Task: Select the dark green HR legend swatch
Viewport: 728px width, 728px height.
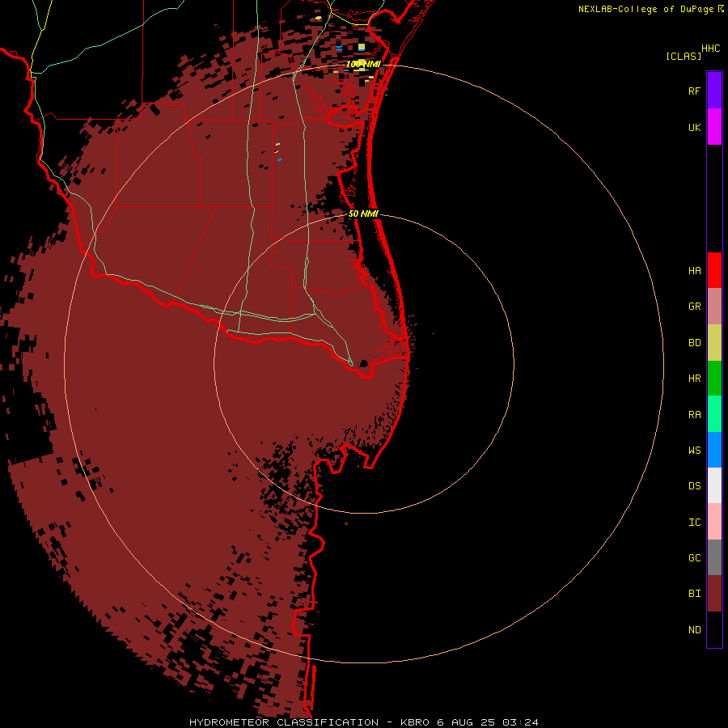Action: 714,379
